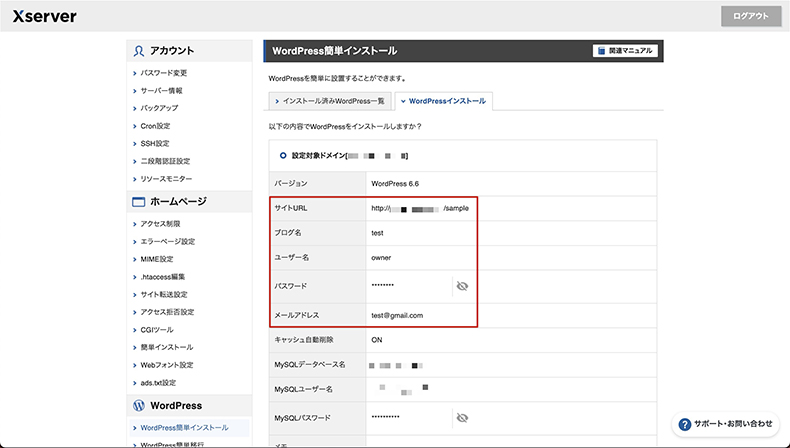
Task: Open the 関連マニュアル button
Action: (625, 51)
